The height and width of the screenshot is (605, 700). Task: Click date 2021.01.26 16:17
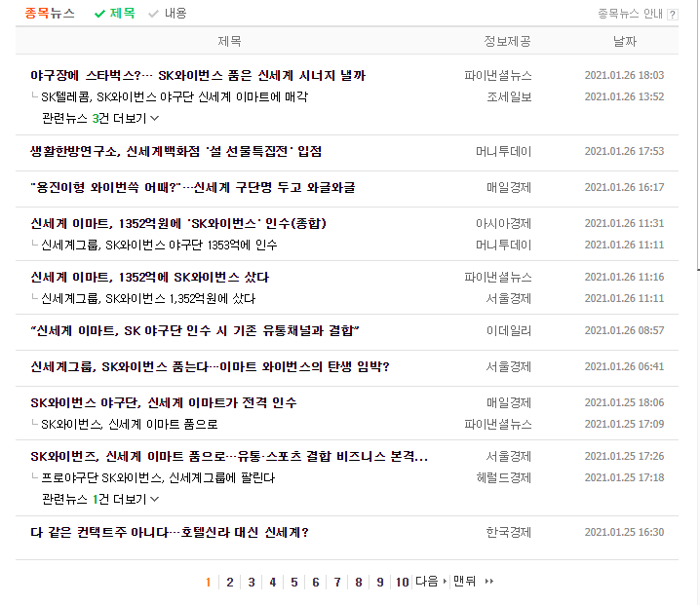(x=624, y=187)
